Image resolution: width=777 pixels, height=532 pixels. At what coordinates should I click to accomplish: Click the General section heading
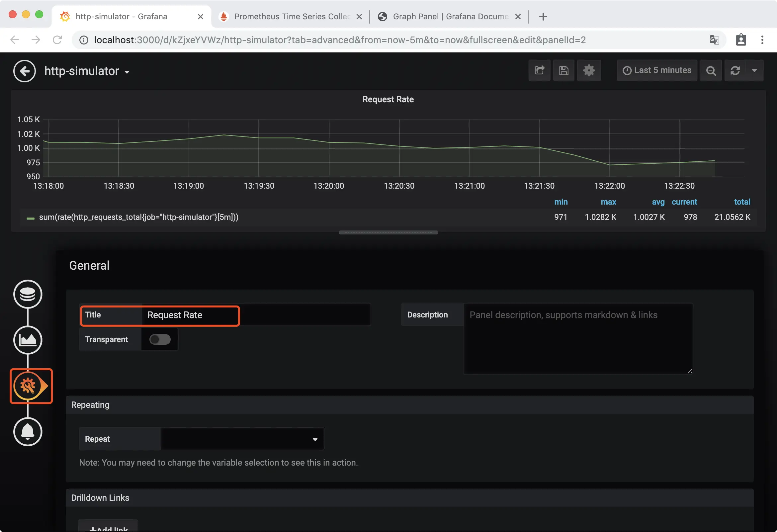point(89,265)
